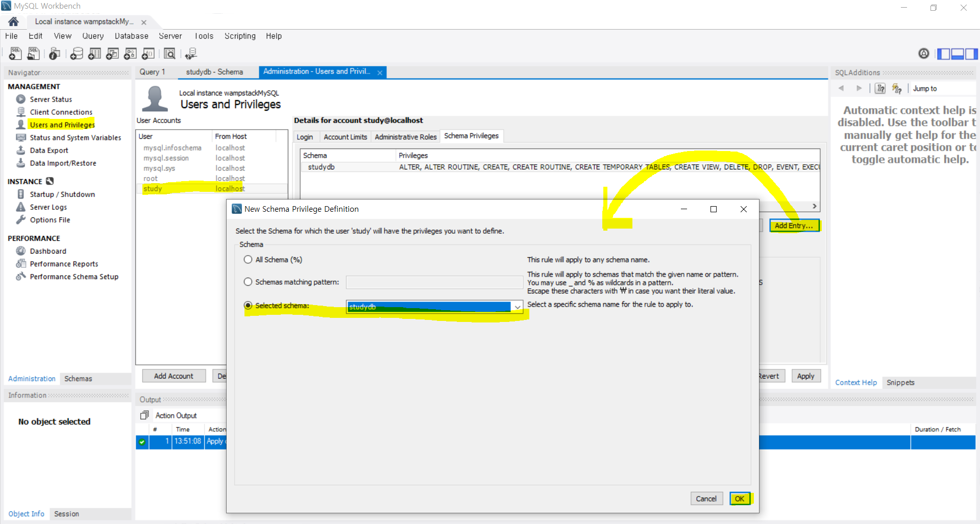Open the Server menu

click(x=170, y=36)
